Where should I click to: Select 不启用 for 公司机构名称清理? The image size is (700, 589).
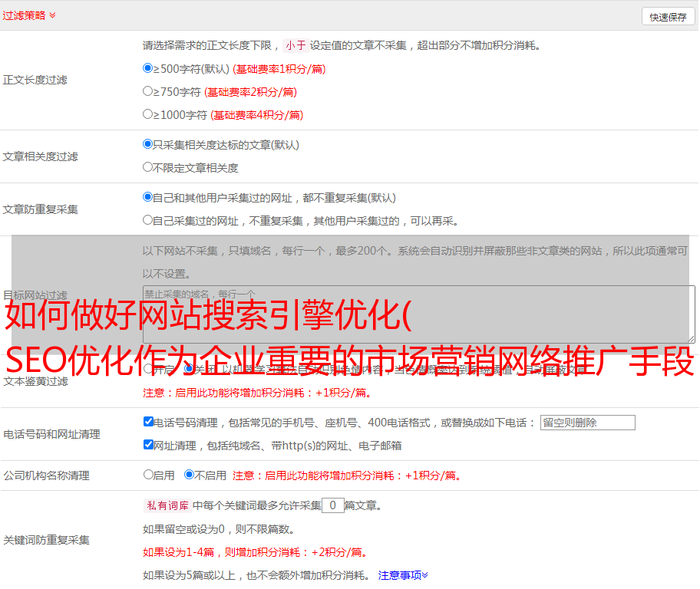point(190,475)
